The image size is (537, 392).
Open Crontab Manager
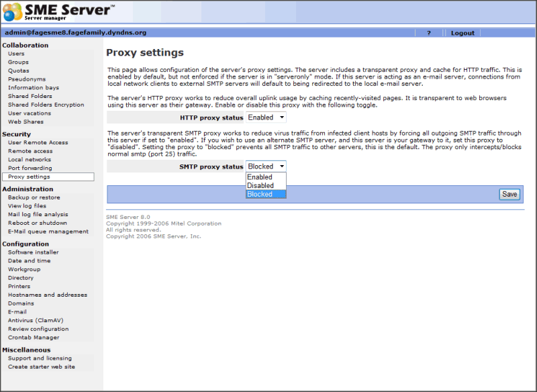[x=34, y=338]
